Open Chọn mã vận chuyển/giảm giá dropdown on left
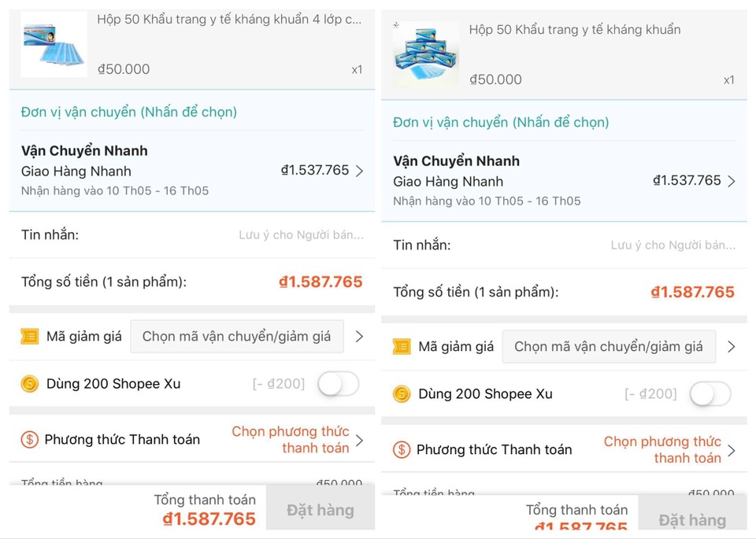 tap(236, 336)
